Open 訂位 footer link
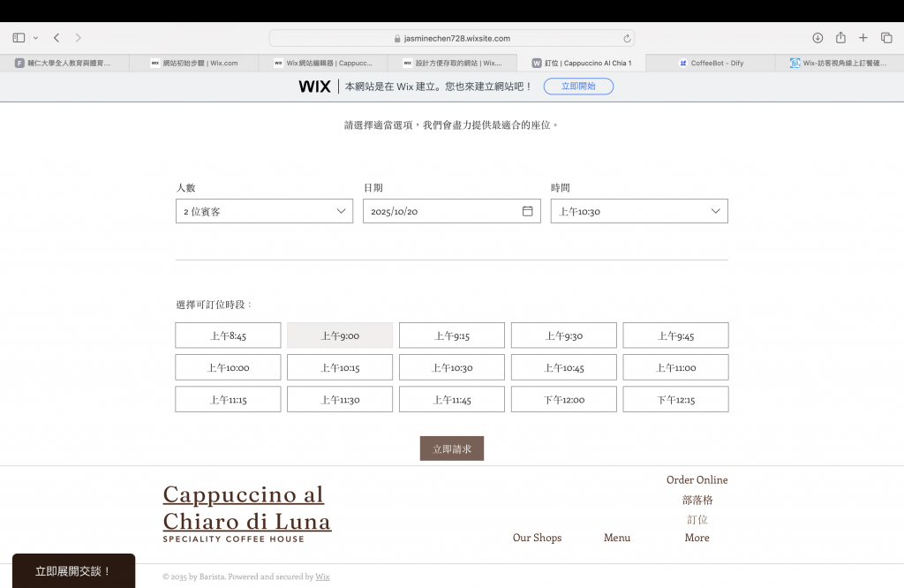The width and height of the screenshot is (904, 588). click(697, 519)
